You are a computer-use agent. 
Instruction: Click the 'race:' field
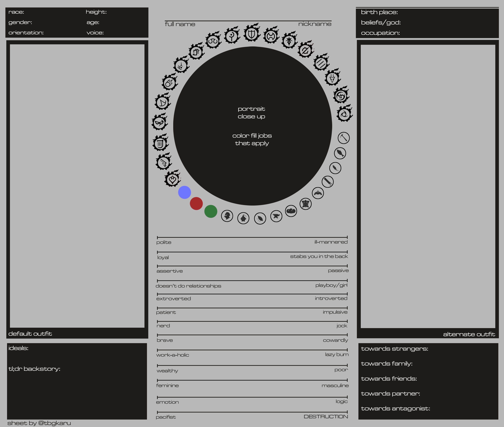coord(16,12)
